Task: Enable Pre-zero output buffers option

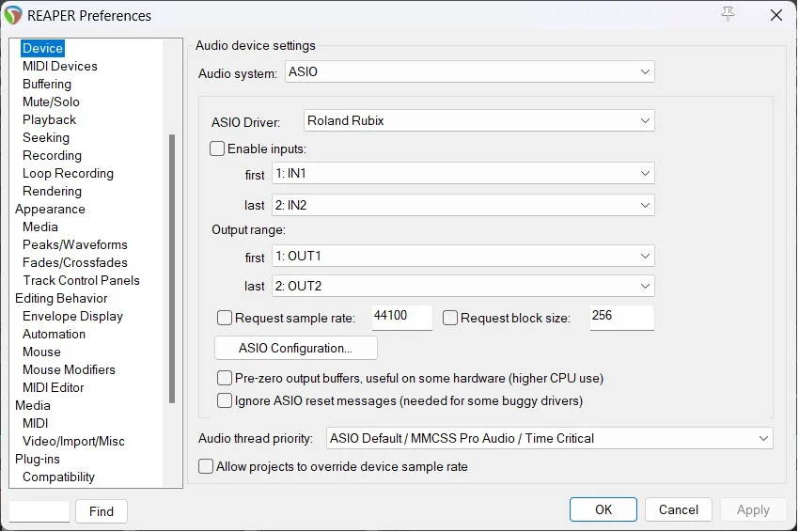Action: pos(225,378)
